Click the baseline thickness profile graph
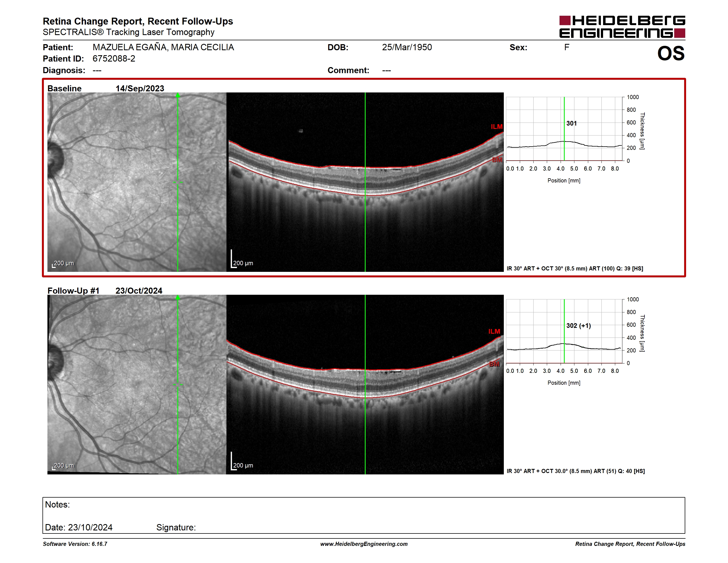 click(x=564, y=129)
